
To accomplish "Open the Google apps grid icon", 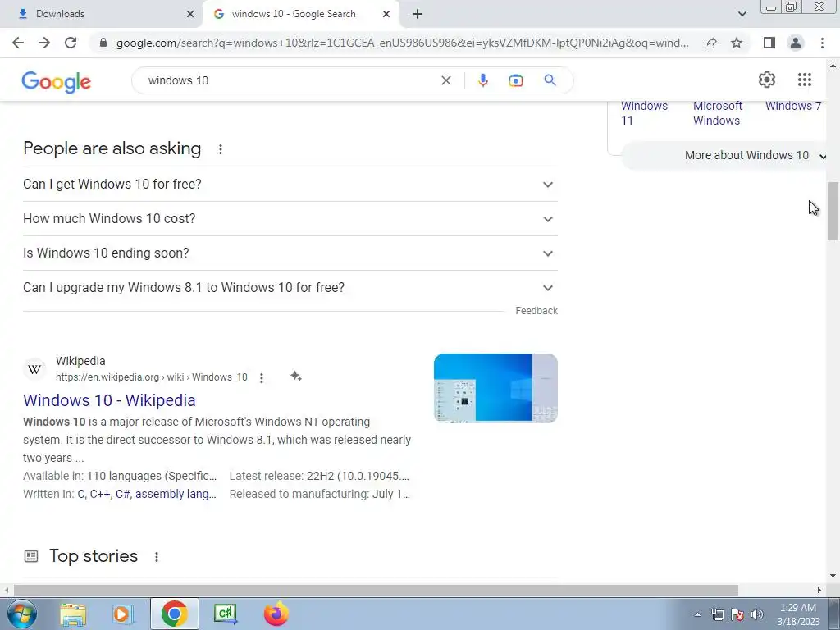I will pos(804,80).
